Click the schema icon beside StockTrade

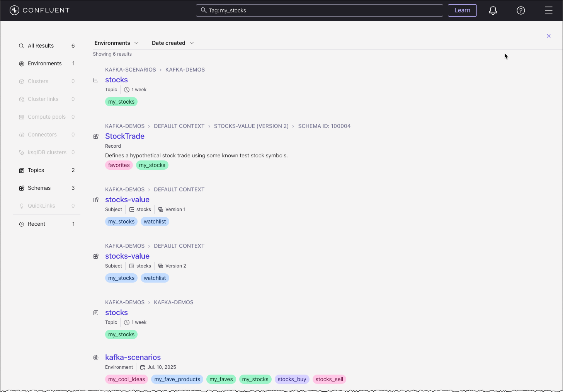tap(96, 136)
